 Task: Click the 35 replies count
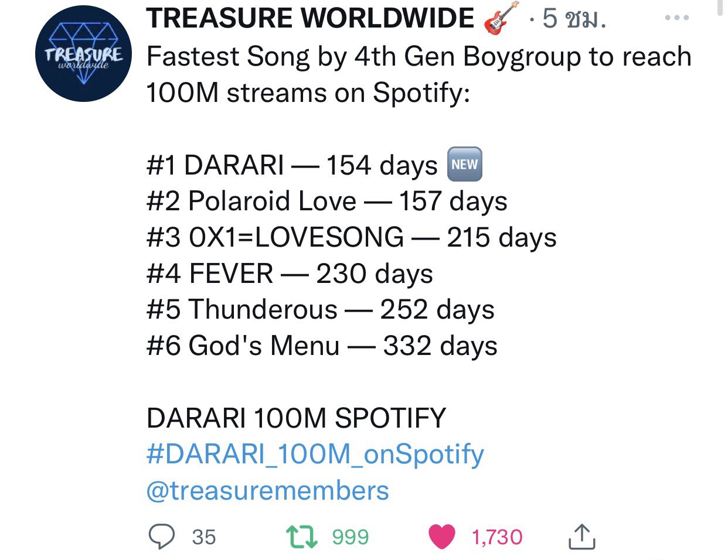(x=204, y=537)
